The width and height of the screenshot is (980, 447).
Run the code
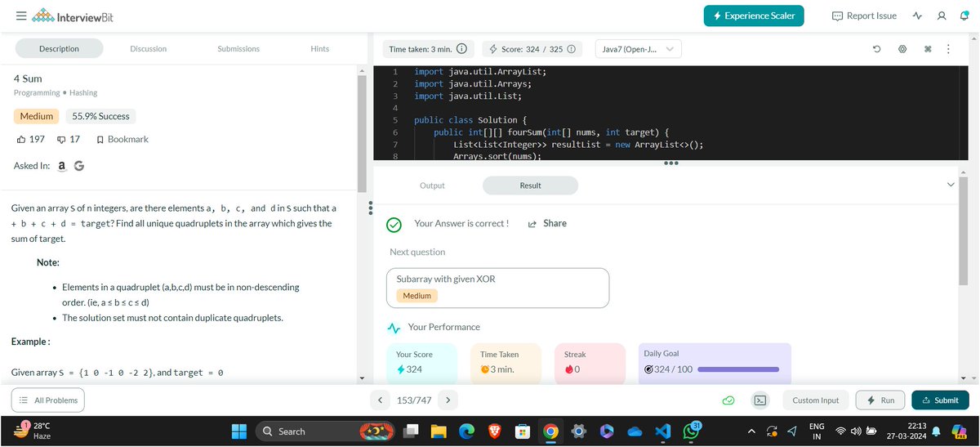[x=880, y=400]
